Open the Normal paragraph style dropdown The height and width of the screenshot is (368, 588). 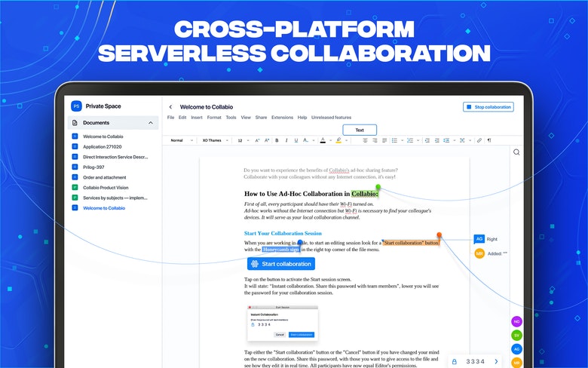tap(182, 140)
